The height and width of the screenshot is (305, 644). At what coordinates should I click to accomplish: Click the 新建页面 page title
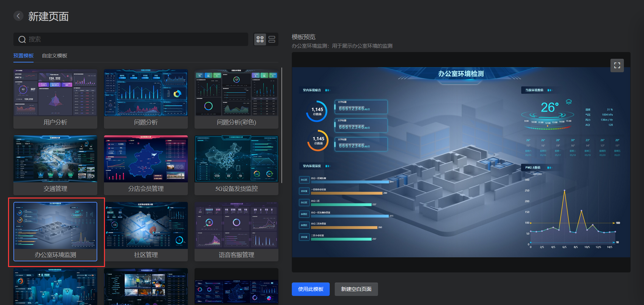49,16
